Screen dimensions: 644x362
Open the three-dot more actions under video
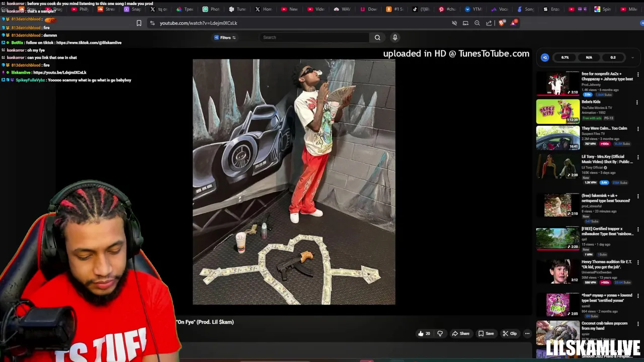point(527,333)
